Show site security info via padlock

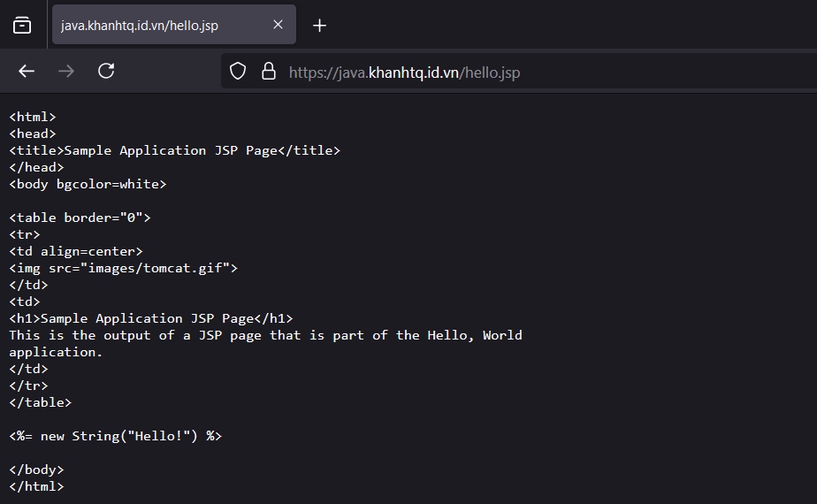(269, 72)
